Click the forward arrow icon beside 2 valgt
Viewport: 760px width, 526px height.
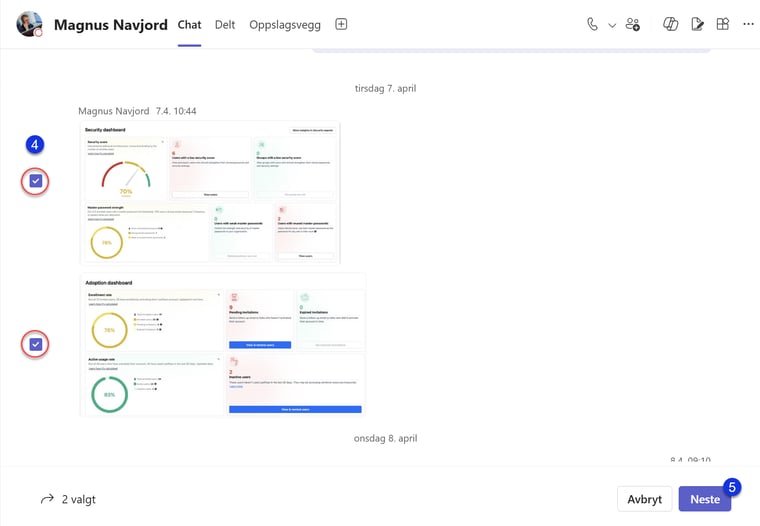[47, 499]
